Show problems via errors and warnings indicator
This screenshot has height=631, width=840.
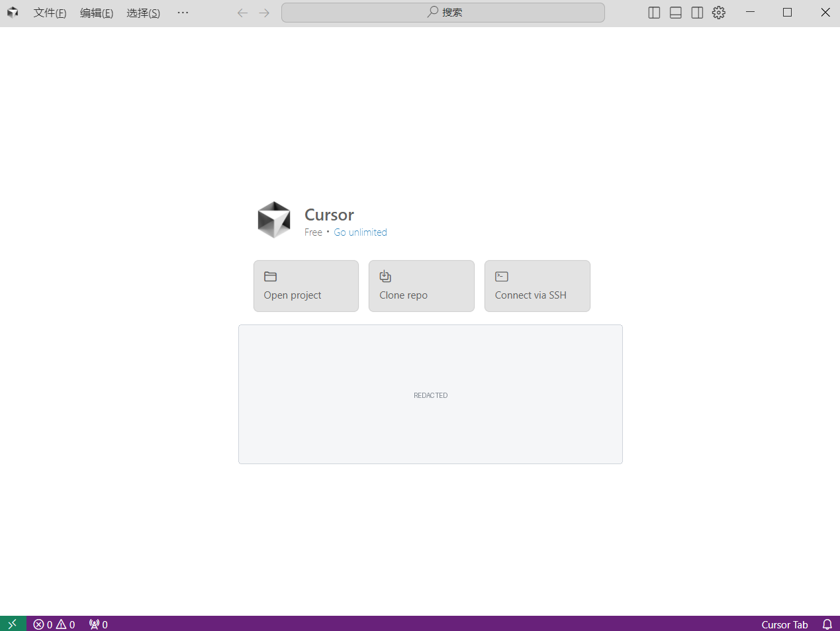(54, 624)
